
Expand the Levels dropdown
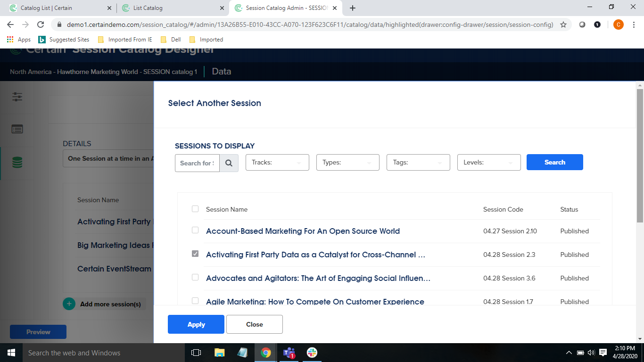[x=489, y=162]
